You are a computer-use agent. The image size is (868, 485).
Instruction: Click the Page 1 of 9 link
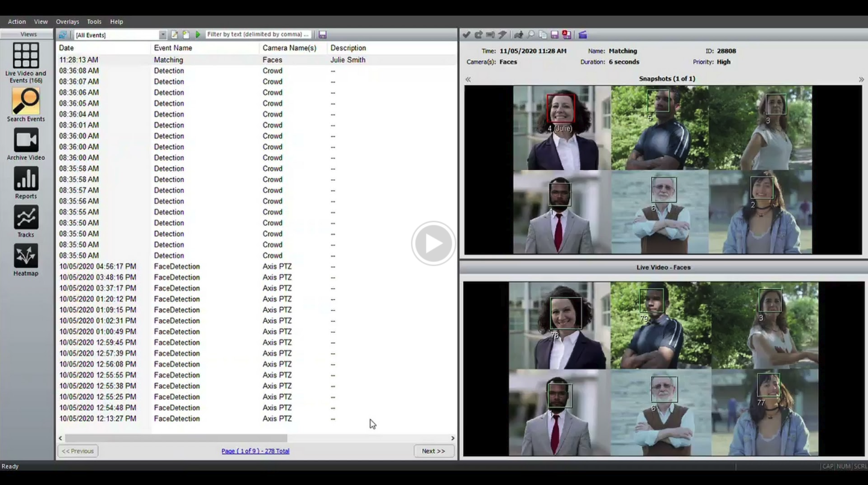point(255,451)
